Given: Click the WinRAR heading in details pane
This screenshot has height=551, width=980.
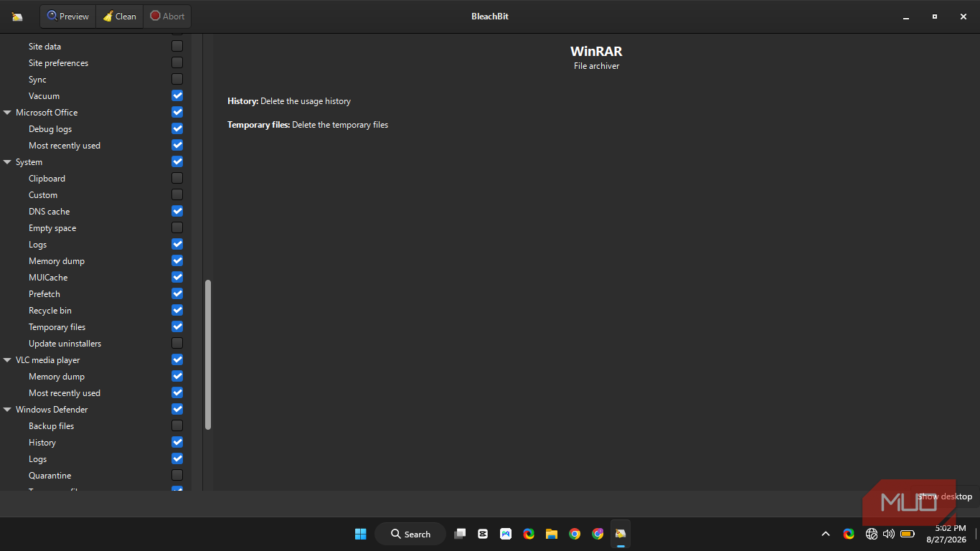Looking at the screenshot, I should (x=596, y=52).
